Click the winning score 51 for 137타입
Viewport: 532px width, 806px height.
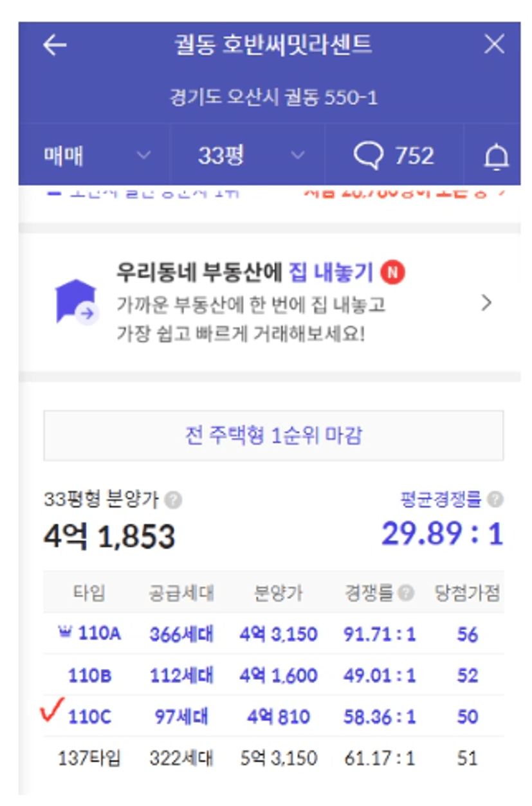pos(467,758)
